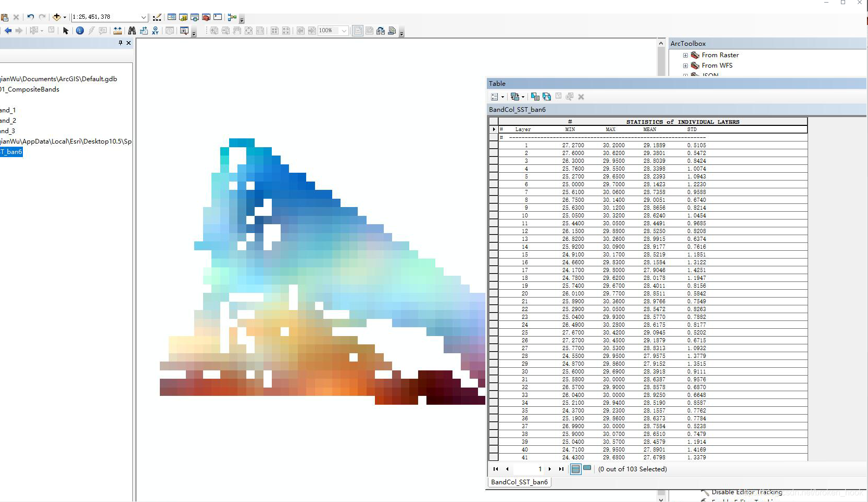Show selected records view in table
The height and width of the screenshot is (502, 868).
click(587, 469)
